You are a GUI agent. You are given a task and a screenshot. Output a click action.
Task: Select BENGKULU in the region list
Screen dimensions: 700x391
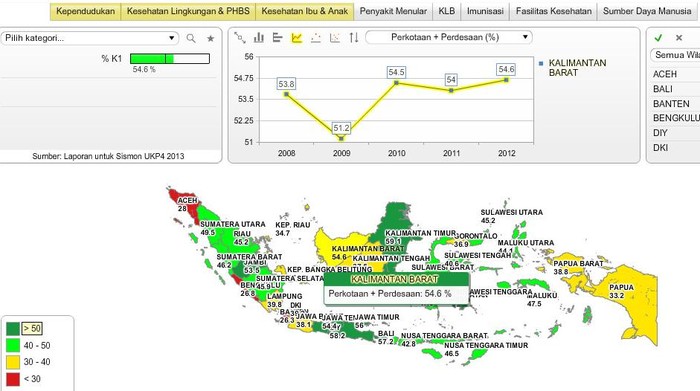point(675,118)
